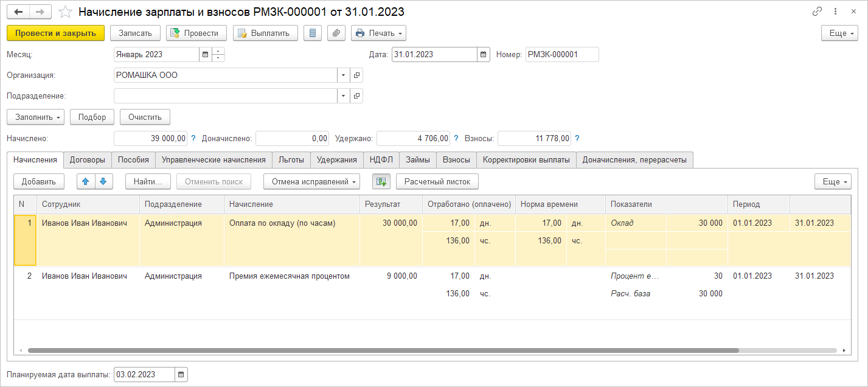Open Отмена исправлений dropdown
Image resolution: width=868 pixels, height=387 pixels.
point(311,181)
